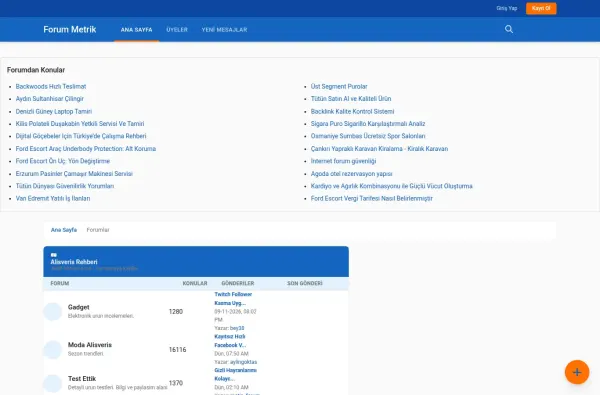Open Osmaniye Sumbas Ücretsiz Spor Salonları
Image resolution: width=600 pixels, height=395 pixels.
click(x=368, y=136)
